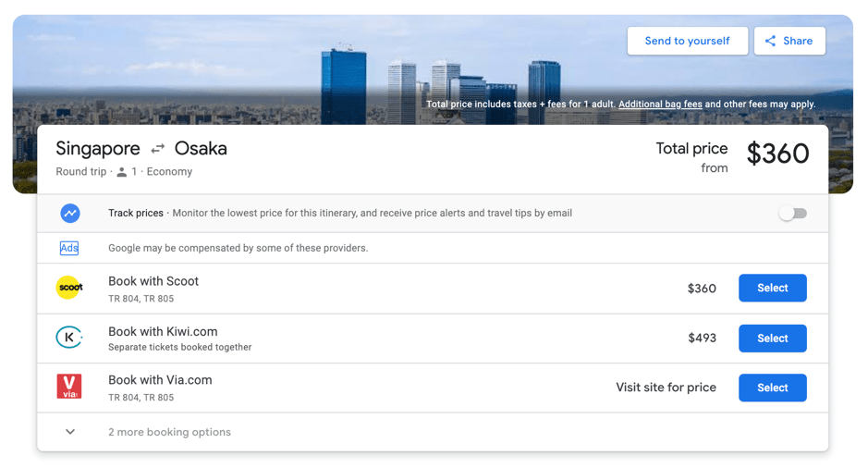Expand the 2 more booking options chevron
The height and width of the screenshot is (468, 868).
[x=70, y=432]
